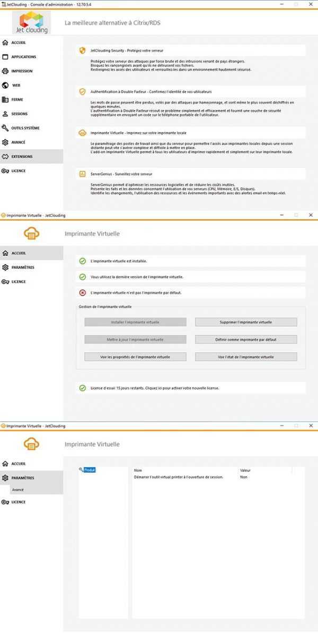Open 'Imprimante Virtuelle - Imprimez sur votre imprimante locale'
318x644 pixels.
tap(191, 133)
